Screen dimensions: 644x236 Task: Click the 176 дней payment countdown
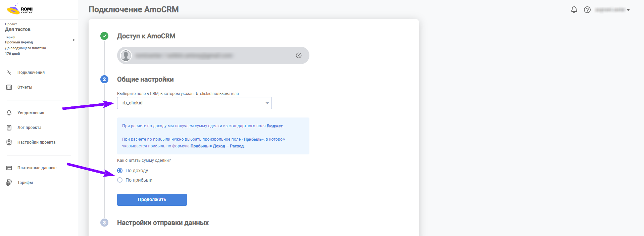pos(12,54)
